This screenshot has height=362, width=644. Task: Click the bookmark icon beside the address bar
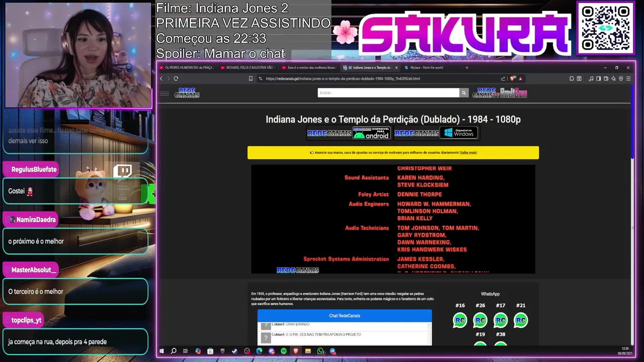click(251, 78)
